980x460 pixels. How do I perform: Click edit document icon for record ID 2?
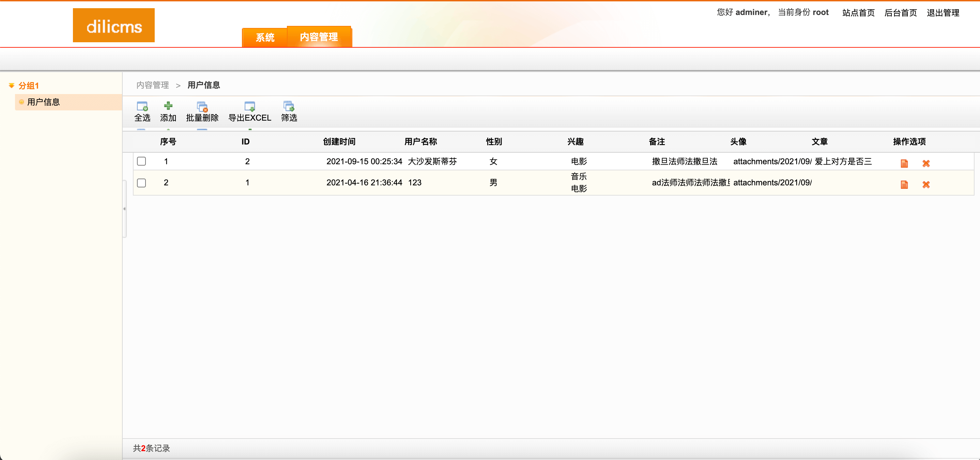(904, 163)
